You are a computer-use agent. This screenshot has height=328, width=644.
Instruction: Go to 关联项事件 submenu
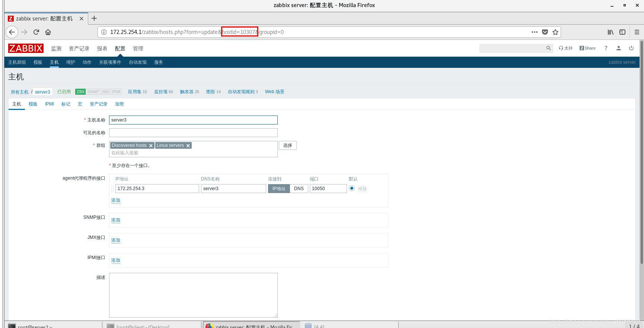[110, 62]
